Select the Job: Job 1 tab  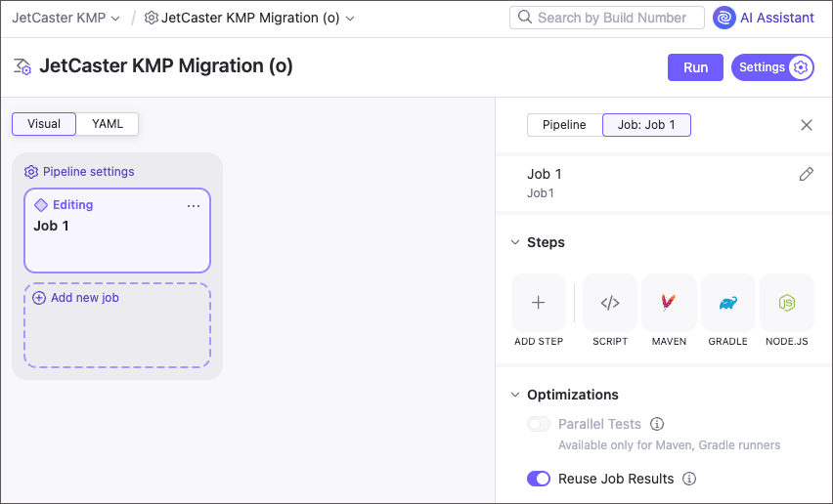(x=646, y=125)
